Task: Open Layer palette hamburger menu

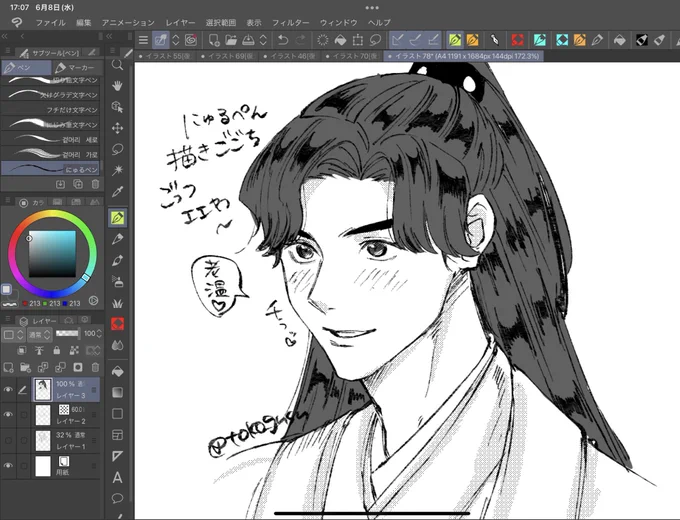Action: (x=8, y=320)
